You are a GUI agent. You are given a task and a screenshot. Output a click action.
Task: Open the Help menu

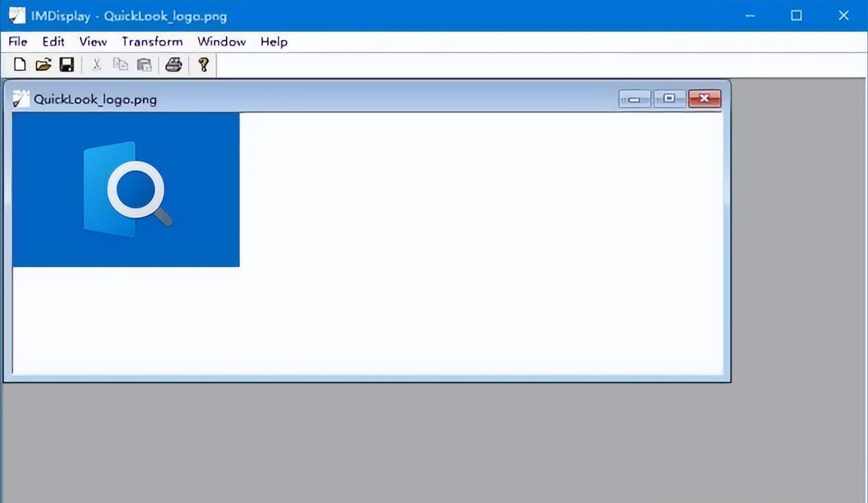274,41
